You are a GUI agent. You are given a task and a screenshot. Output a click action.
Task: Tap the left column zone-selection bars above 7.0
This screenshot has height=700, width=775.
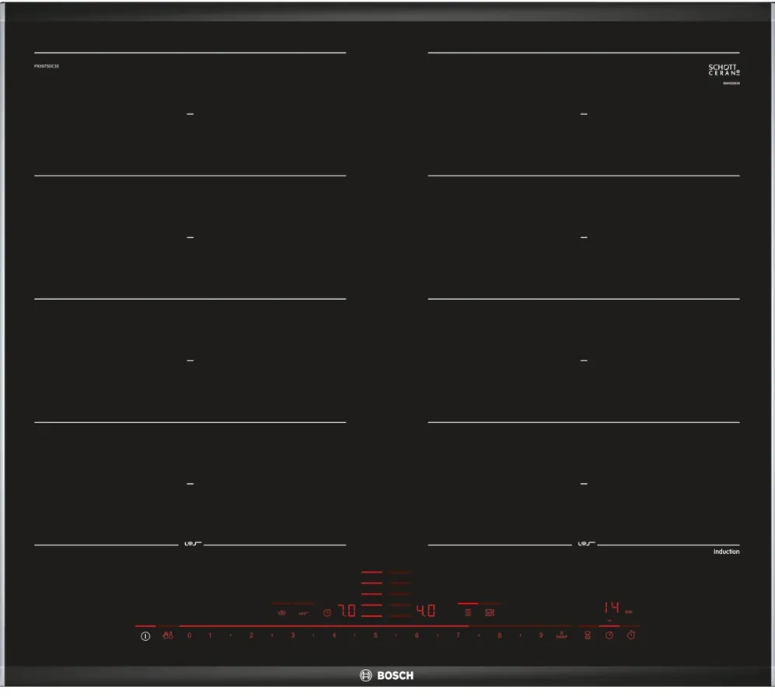(372, 594)
